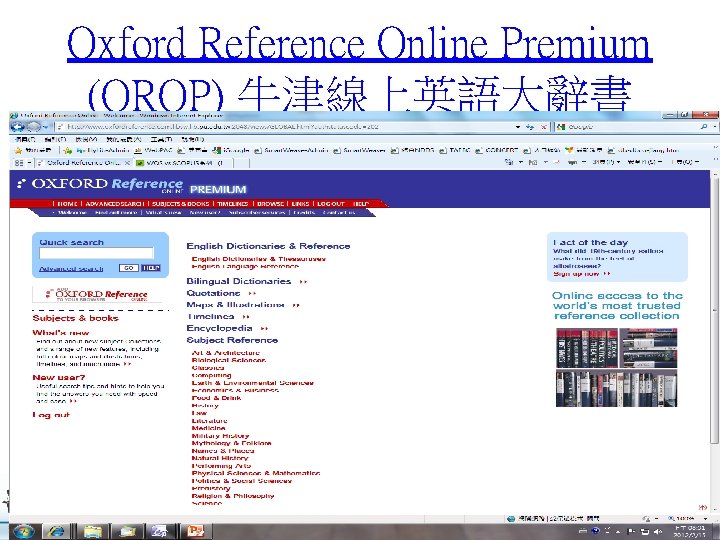Click the Add Oxford Reference badge image
The image size is (720, 540).
[x=96, y=294]
